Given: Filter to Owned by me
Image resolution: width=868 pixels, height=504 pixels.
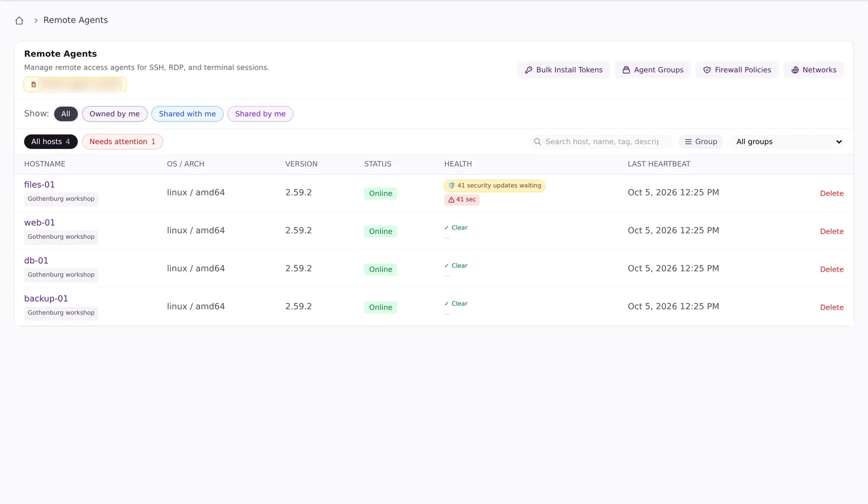Looking at the screenshot, I should 114,114.
